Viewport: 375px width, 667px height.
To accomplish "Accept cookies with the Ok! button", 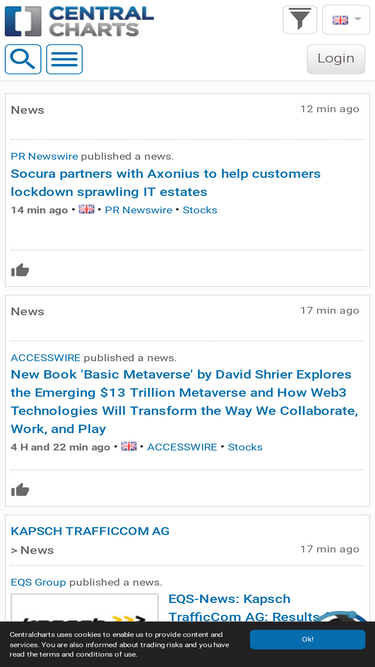I will (307, 639).
